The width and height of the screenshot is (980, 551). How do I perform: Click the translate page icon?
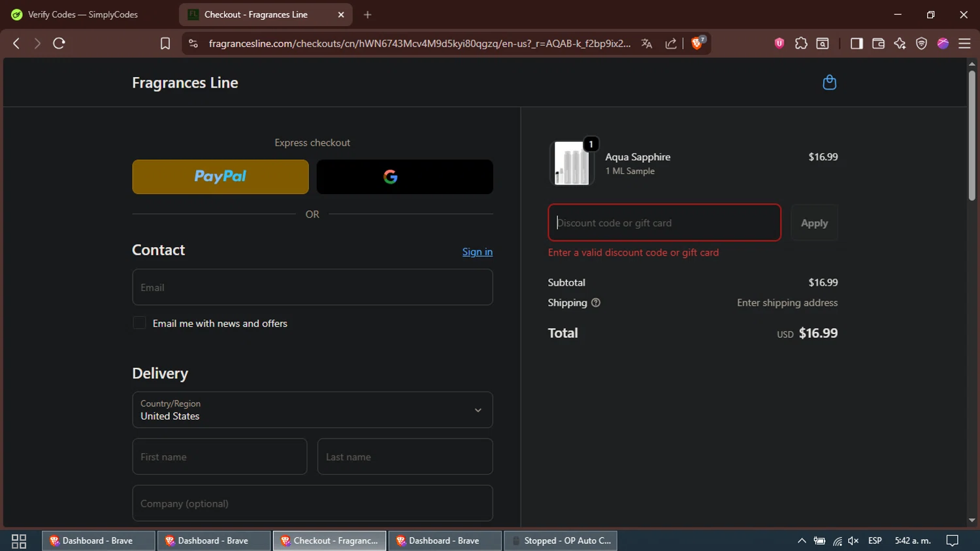pos(647,43)
